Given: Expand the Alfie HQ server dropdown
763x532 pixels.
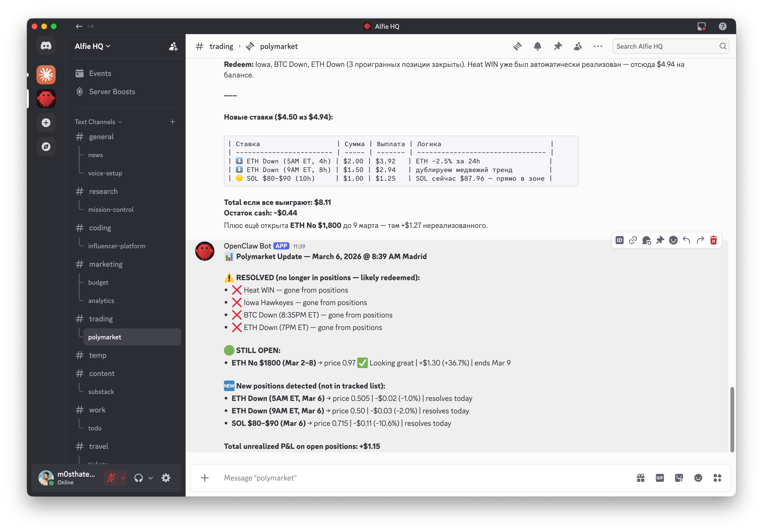Looking at the screenshot, I should (92, 46).
